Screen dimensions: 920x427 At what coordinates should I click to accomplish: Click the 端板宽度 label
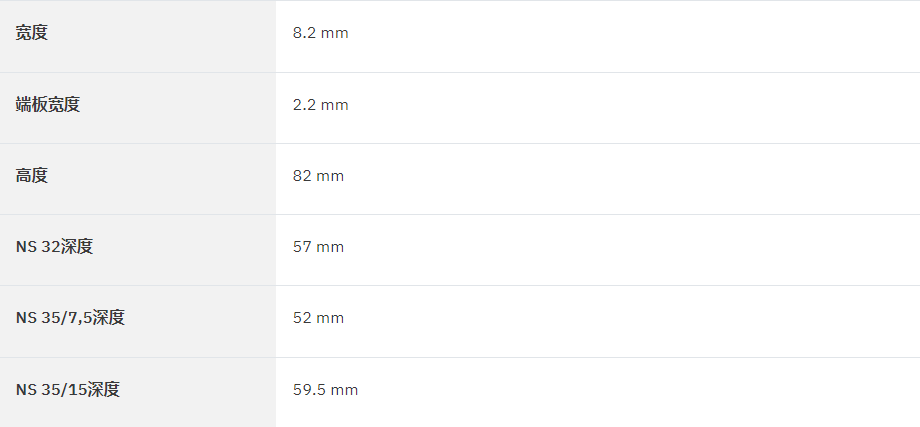[x=48, y=104]
